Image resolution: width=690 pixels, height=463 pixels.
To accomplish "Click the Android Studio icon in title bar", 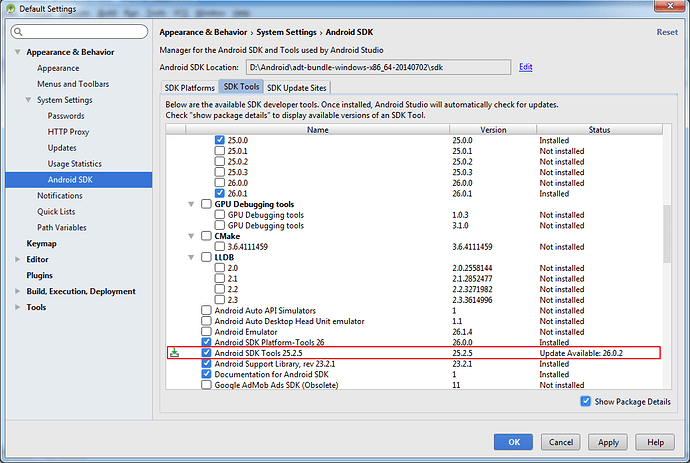I will coord(10,9).
